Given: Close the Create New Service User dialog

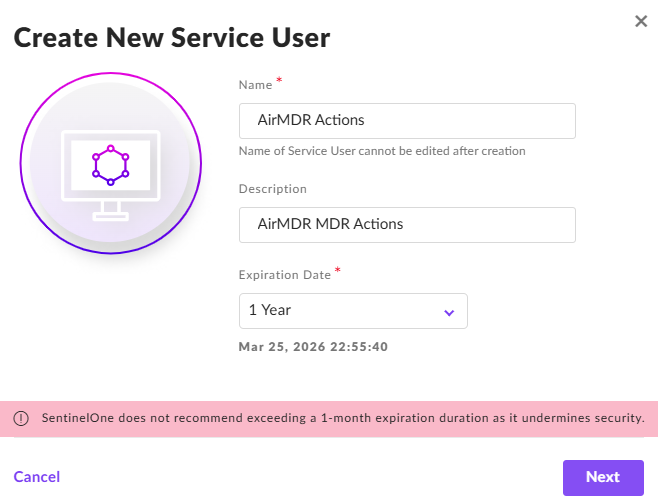Looking at the screenshot, I should (641, 21).
